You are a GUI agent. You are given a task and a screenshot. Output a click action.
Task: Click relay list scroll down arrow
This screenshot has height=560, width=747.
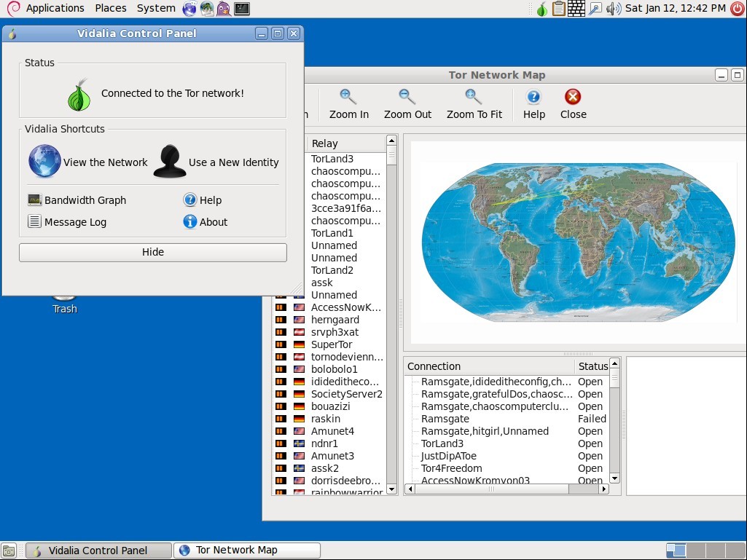391,489
